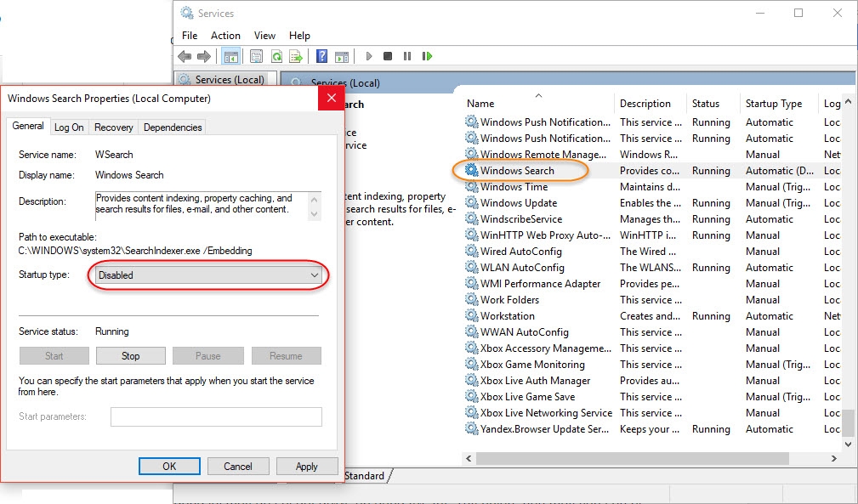The image size is (858, 504).
Task: Click the gear icon beside Xbox Live Game Save
Action: click(x=471, y=396)
